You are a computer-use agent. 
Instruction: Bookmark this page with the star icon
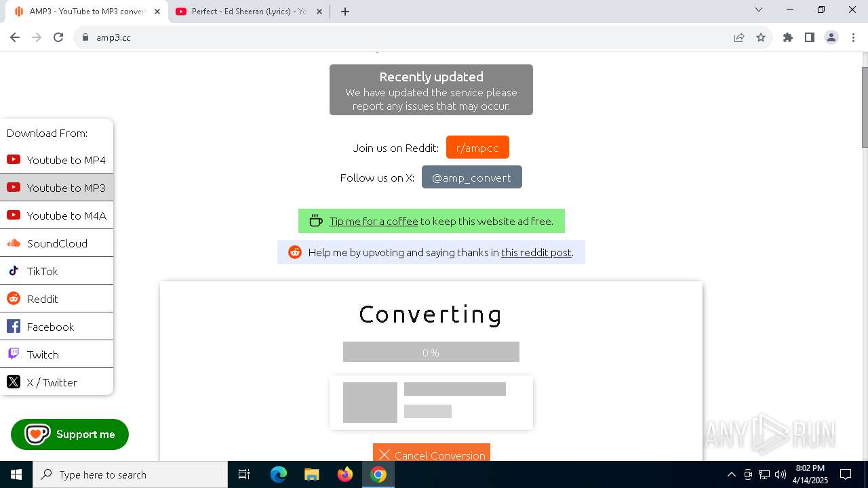click(761, 37)
